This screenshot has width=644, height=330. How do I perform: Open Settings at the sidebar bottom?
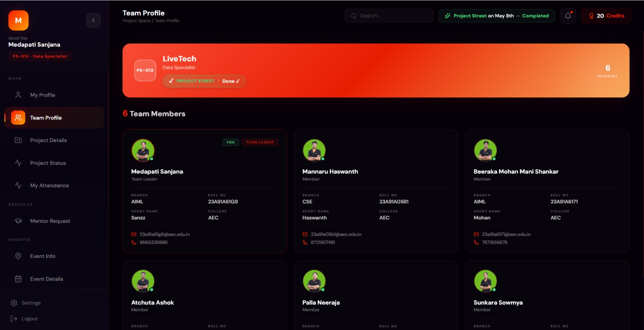(x=25, y=303)
